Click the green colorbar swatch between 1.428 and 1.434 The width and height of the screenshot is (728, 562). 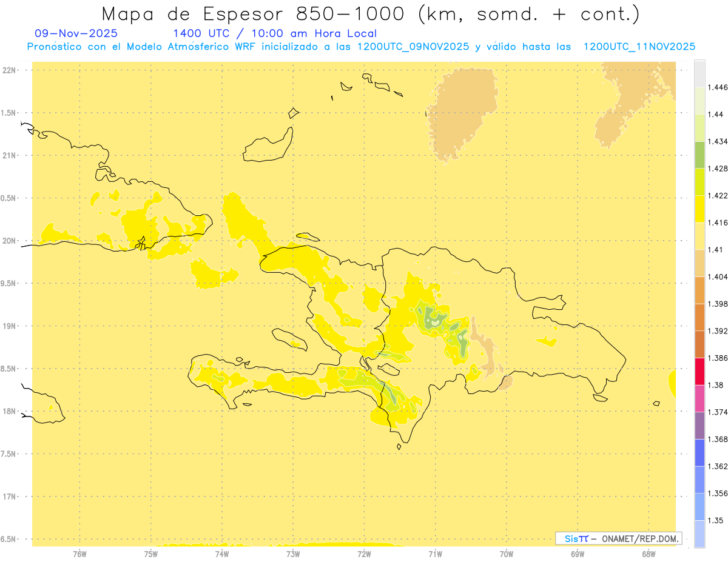coord(699,155)
